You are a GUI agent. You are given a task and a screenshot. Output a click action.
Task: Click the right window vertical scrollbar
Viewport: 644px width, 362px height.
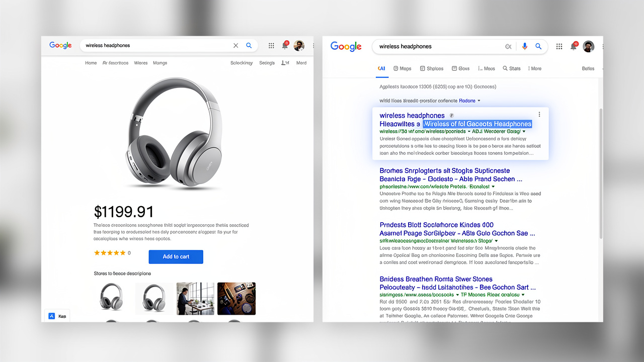(601, 173)
